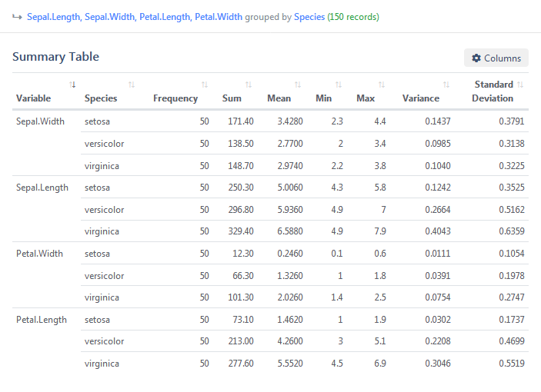Viewport: 541px width, 392px height.
Task: Click the Variable column header
Action: tap(33, 98)
